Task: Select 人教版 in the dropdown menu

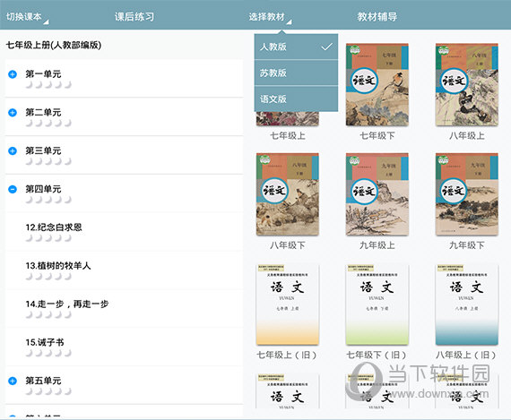Action: [x=296, y=47]
